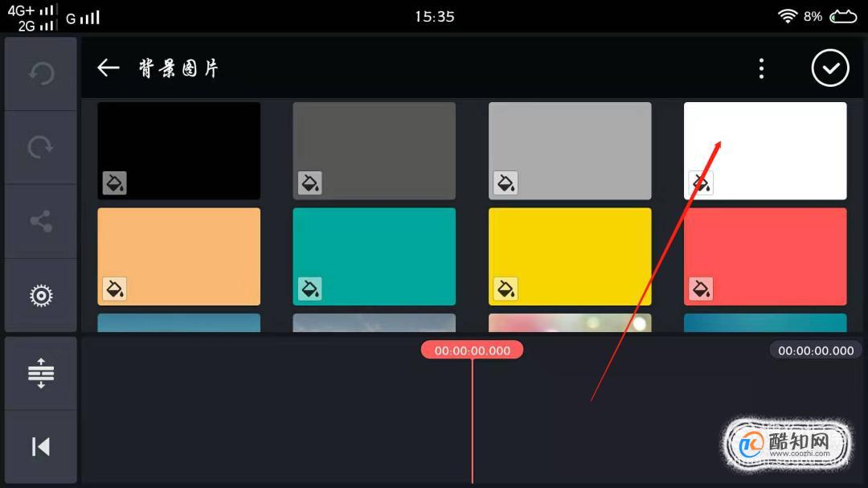Viewport: 868px width, 488px height.
Task: Go back with the left arrow
Action: click(x=108, y=68)
